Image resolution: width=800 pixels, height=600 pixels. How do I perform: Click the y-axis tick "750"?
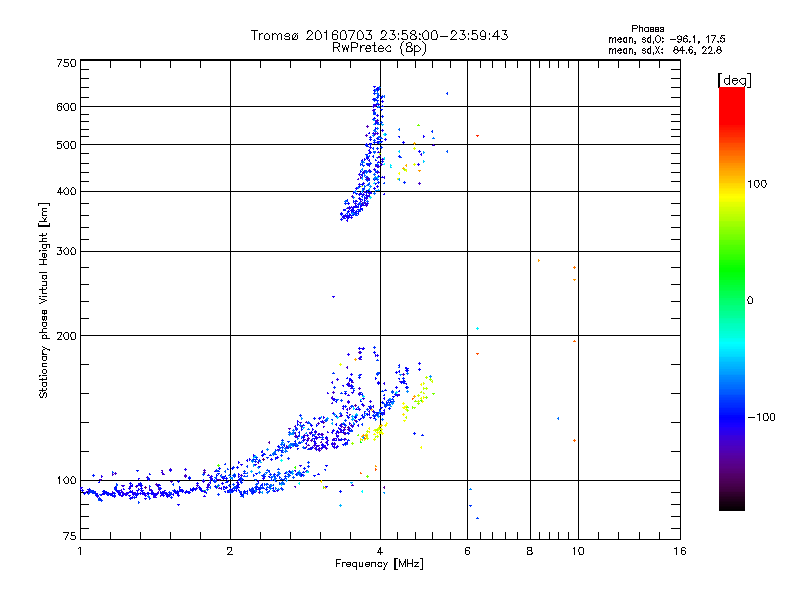pyautogui.click(x=66, y=63)
